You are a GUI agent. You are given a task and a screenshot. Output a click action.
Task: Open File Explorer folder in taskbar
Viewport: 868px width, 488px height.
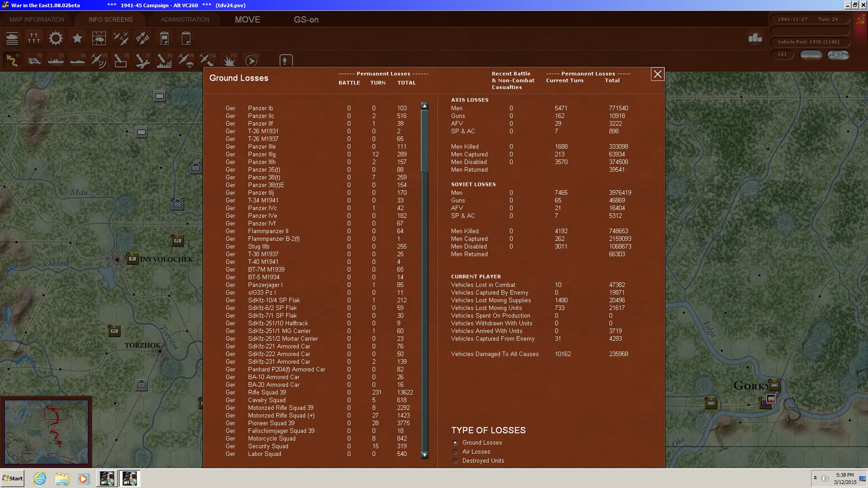pos(62,479)
